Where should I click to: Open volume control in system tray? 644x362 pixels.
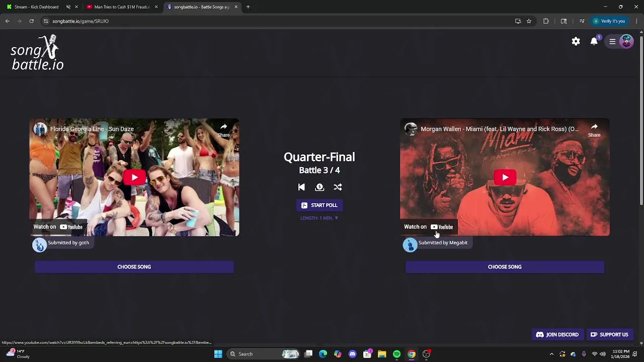[603, 354]
